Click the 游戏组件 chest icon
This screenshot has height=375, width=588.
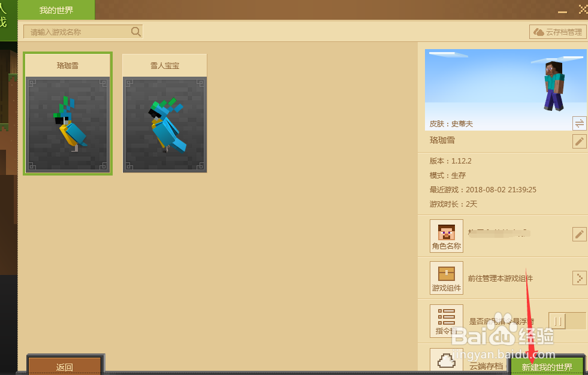447,278
